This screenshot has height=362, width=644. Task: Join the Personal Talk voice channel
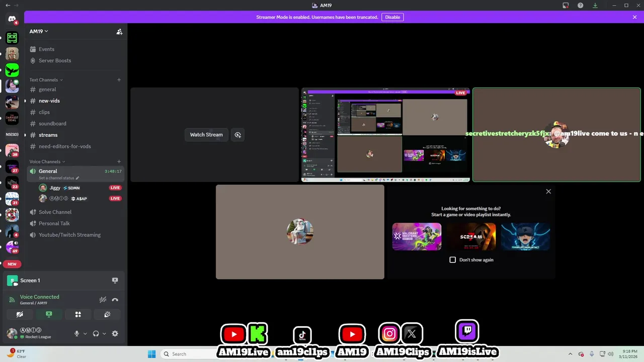(x=75, y=223)
